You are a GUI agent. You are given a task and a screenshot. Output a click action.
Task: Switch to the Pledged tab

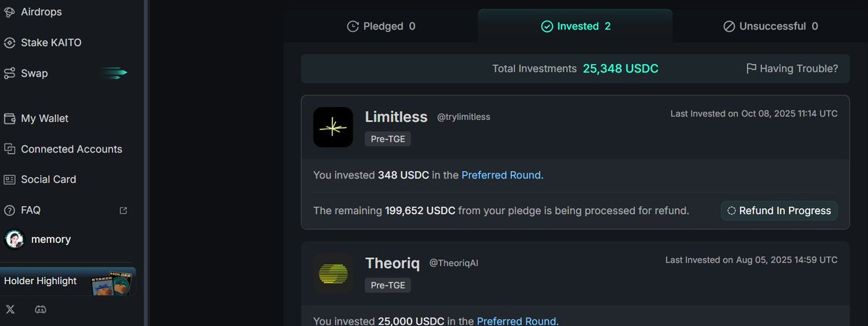[382, 27]
